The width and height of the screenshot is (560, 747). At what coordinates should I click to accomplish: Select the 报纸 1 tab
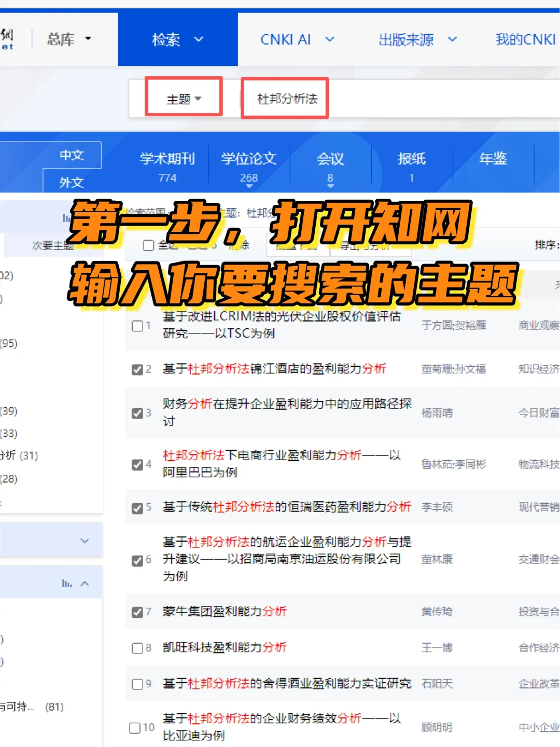click(x=412, y=166)
